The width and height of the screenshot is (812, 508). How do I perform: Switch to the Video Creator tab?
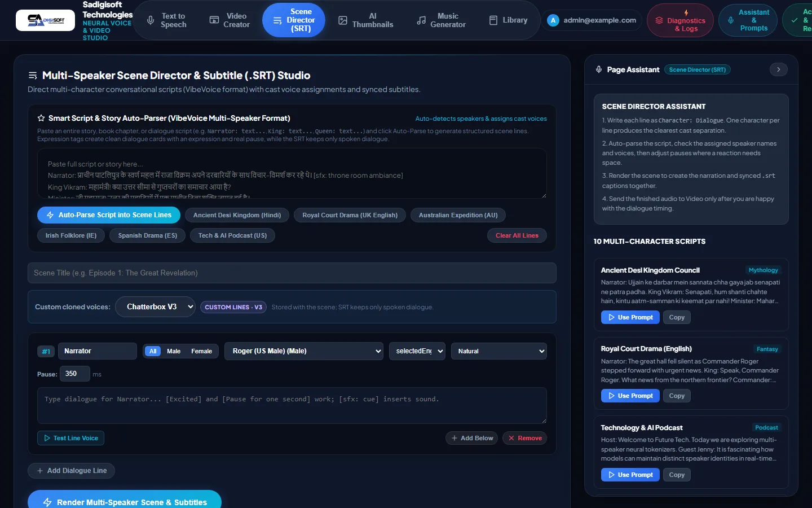coord(230,20)
